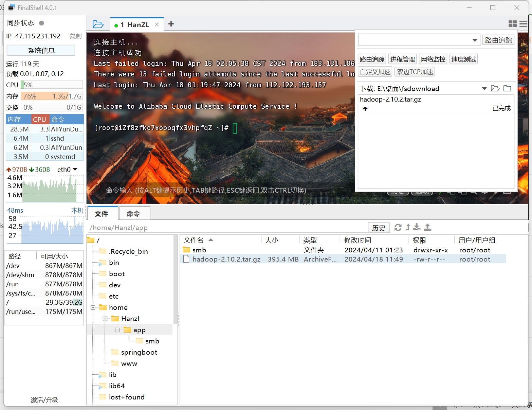Screen dimensions: 532x410
Task: Sort by file name column header
Action: point(221,240)
